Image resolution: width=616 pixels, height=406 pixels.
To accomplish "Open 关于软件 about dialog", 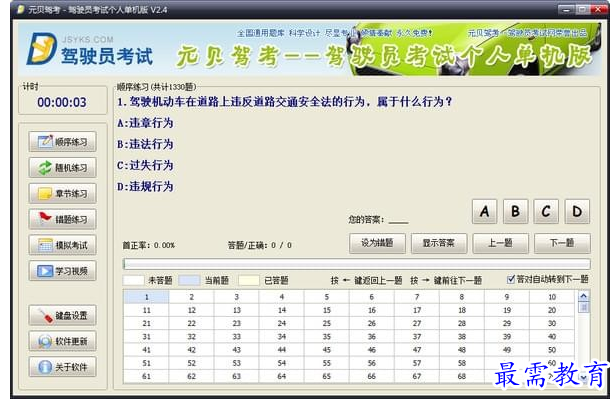I will pos(62,367).
